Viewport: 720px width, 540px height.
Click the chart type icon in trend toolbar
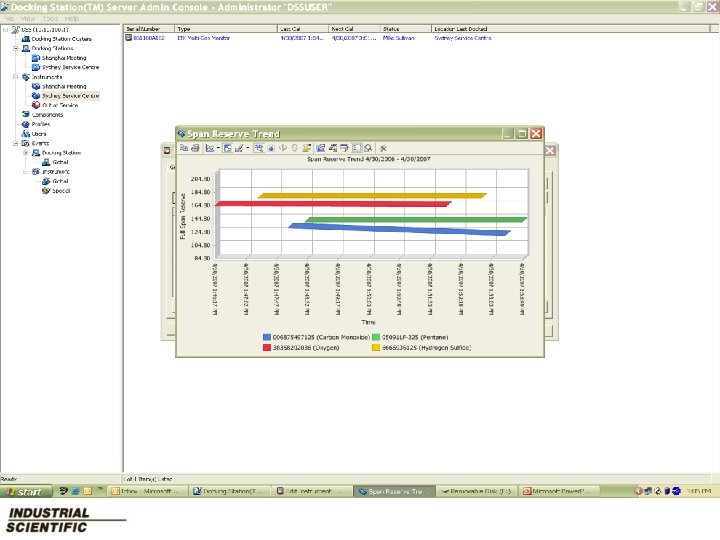tap(210, 148)
